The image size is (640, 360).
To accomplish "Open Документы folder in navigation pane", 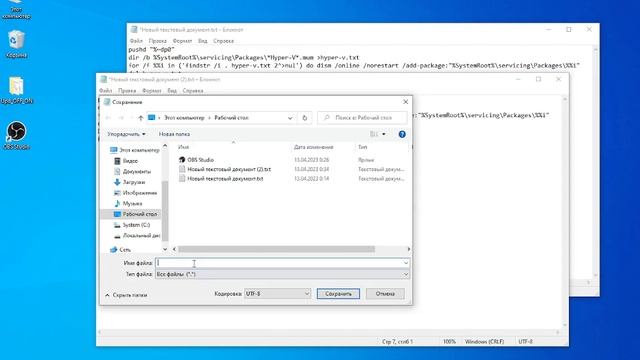I will [x=136, y=171].
